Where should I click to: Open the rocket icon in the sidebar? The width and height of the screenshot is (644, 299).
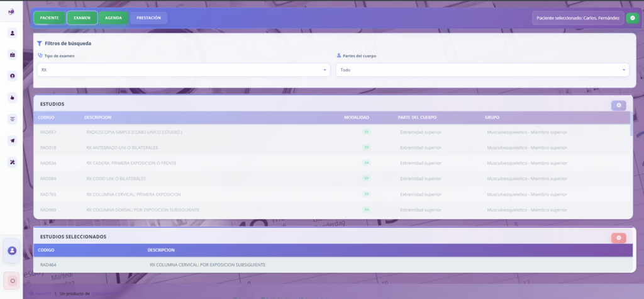12,140
